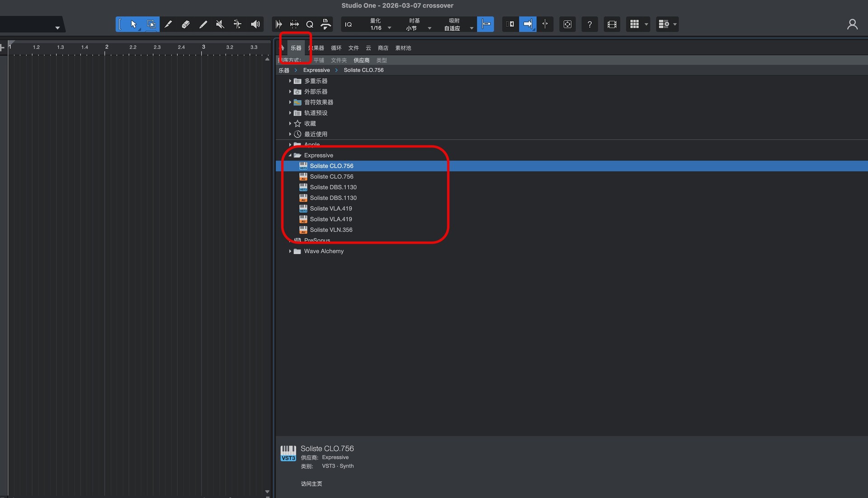Expand the 多重乐器 folder
Viewport: 868px width, 498px height.
290,81
